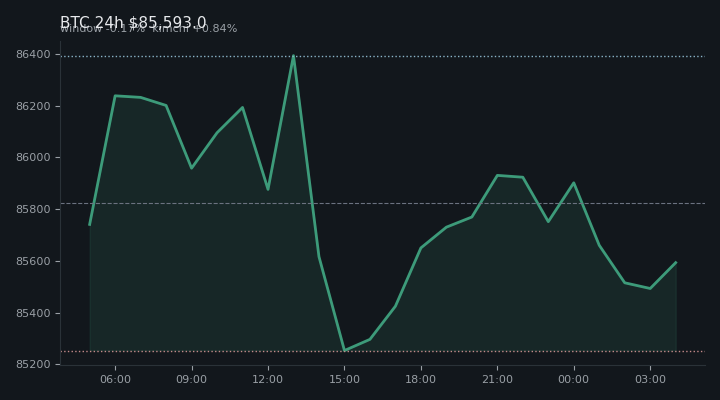Select the 85200 y-axis label

point(33,365)
